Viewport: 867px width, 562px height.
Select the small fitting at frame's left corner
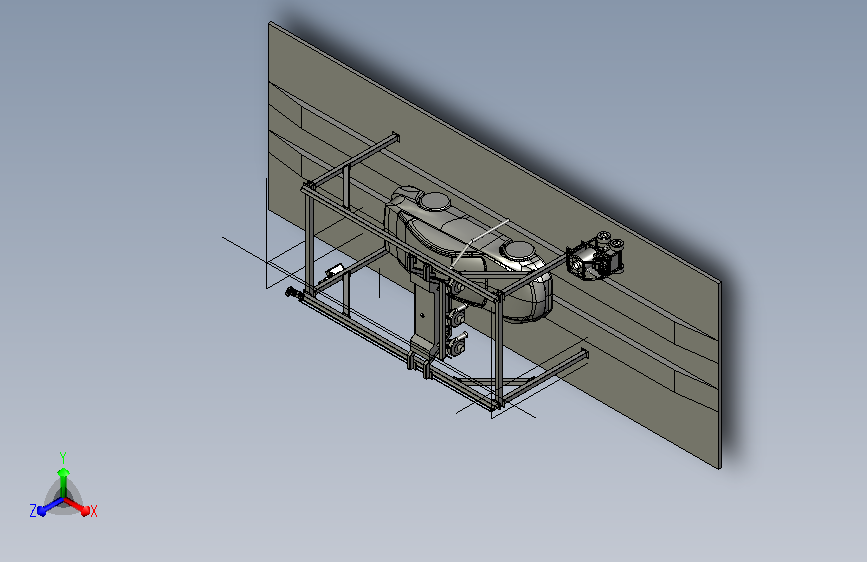pos(293,293)
